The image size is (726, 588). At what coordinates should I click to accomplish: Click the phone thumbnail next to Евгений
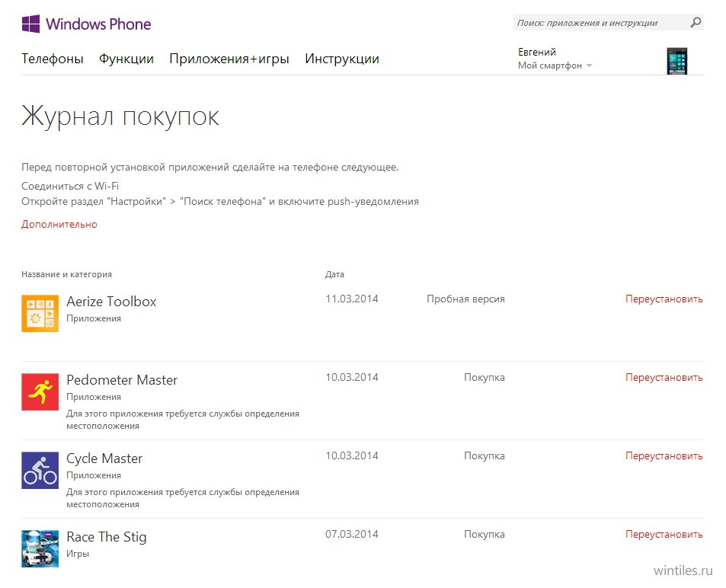[677, 61]
